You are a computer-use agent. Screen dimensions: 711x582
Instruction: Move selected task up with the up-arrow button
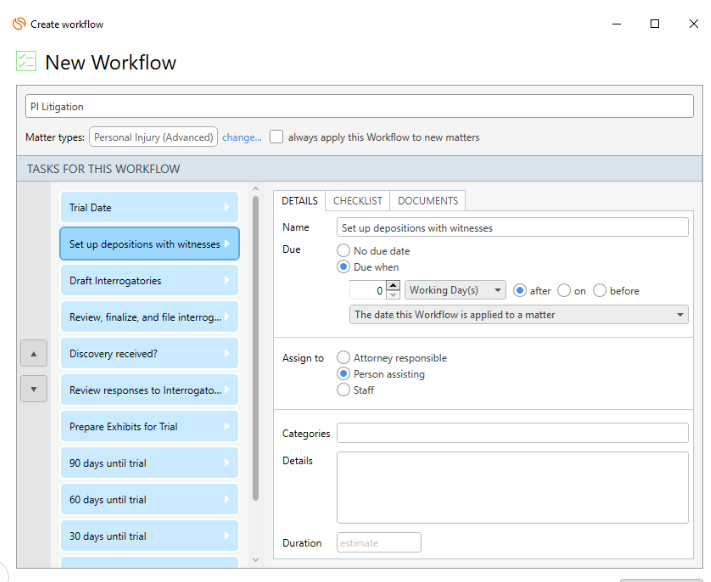point(34,353)
